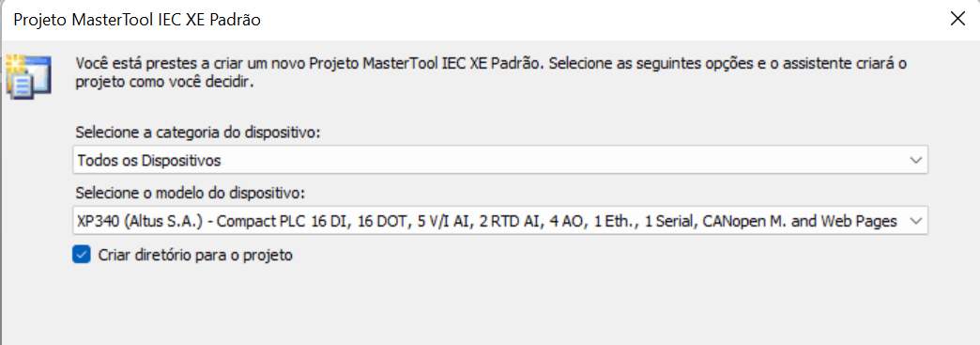Toggle Criar diretório para o projeto checkbox

(82, 255)
